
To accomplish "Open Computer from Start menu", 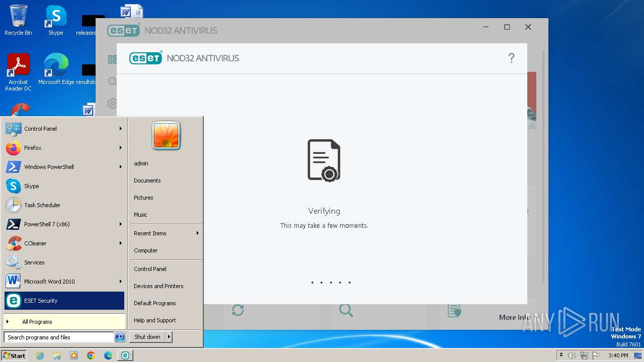I will [166, 250].
